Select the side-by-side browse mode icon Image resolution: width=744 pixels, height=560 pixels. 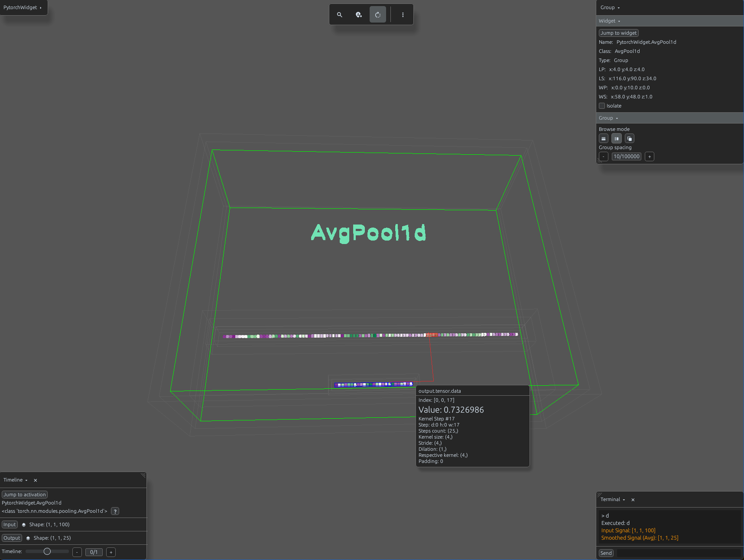(617, 139)
